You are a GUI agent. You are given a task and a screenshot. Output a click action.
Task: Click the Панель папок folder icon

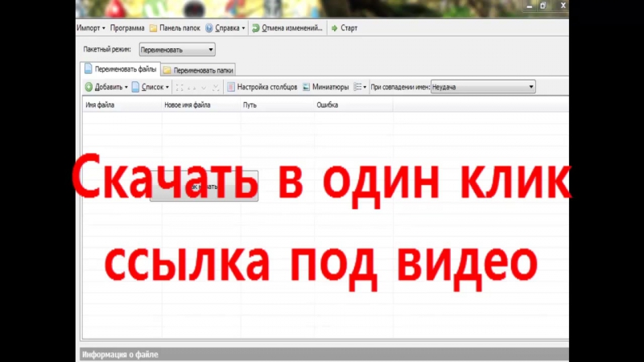tap(154, 28)
